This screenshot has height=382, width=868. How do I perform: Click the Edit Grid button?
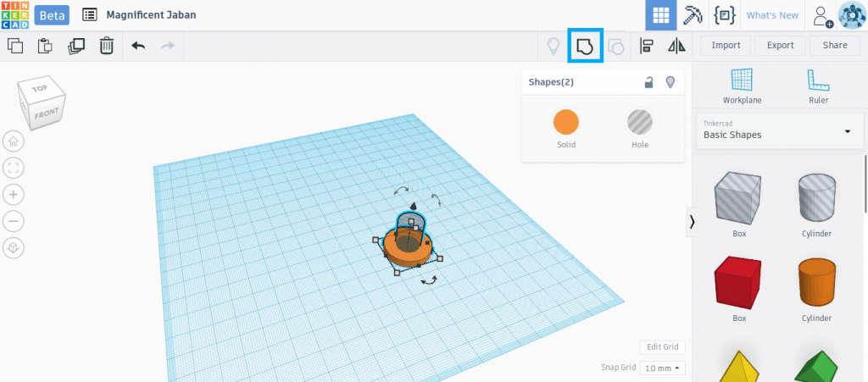click(x=662, y=347)
